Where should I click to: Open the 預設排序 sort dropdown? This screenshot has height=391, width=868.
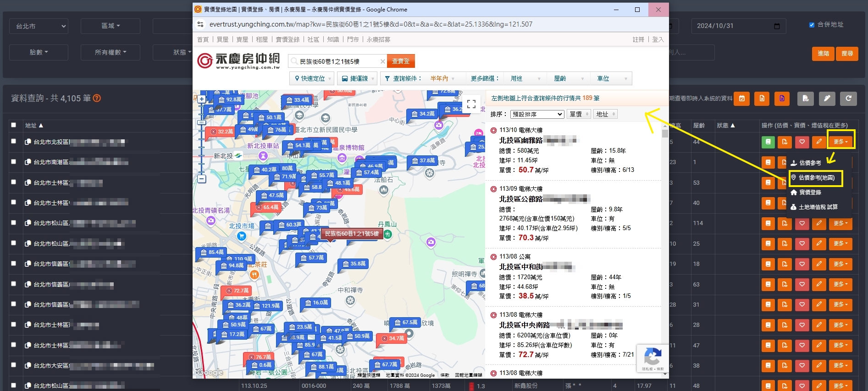[x=537, y=114]
